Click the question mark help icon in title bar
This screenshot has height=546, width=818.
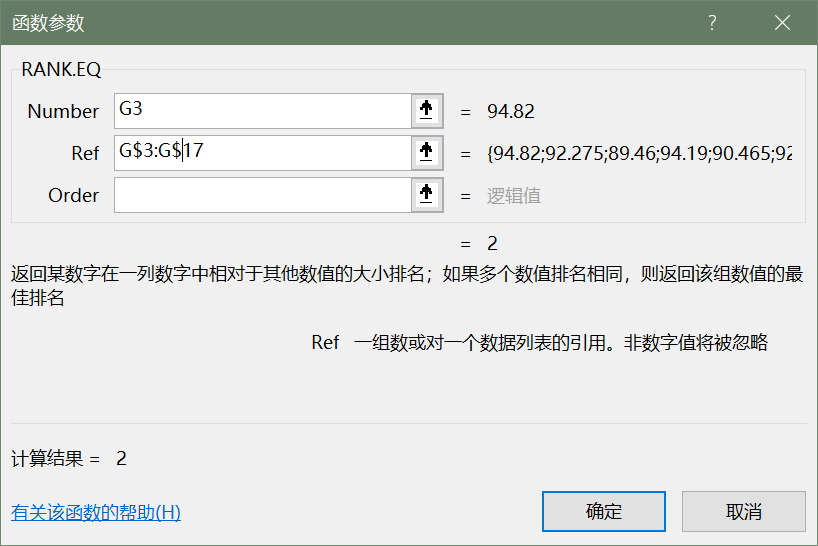(x=712, y=23)
